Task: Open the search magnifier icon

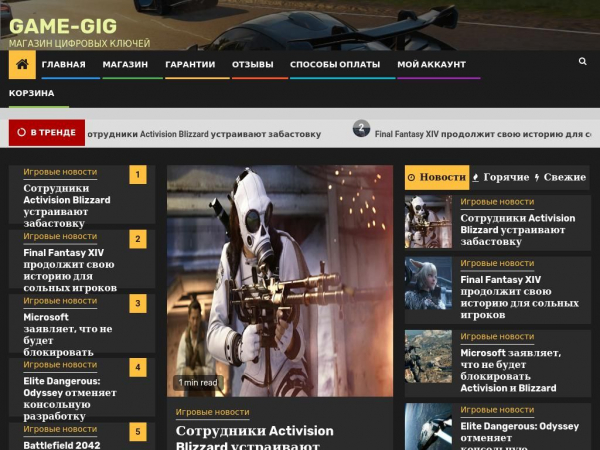Action: coord(582,61)
